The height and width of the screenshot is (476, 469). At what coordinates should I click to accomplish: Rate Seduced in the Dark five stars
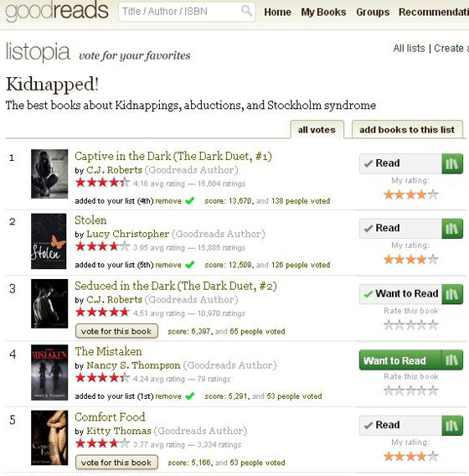434,325
